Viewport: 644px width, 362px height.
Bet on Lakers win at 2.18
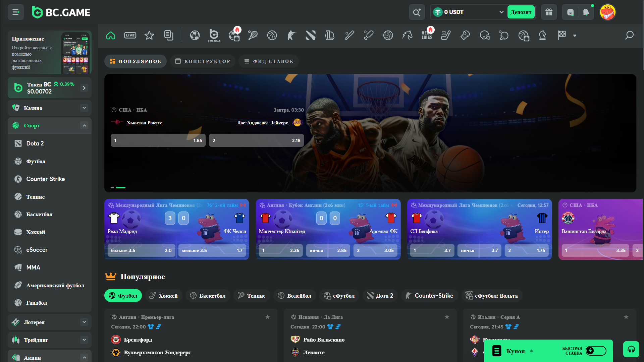[x=256, y=140]
